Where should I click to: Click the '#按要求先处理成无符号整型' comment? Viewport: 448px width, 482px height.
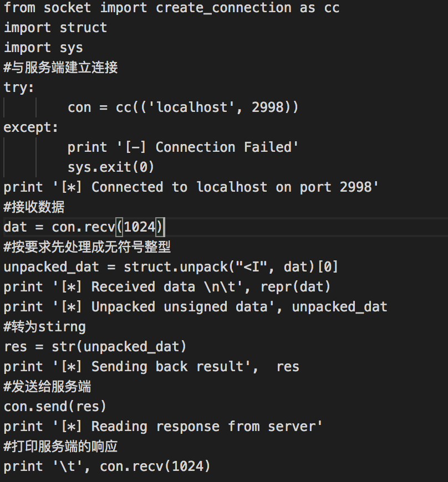click(87, 247)
